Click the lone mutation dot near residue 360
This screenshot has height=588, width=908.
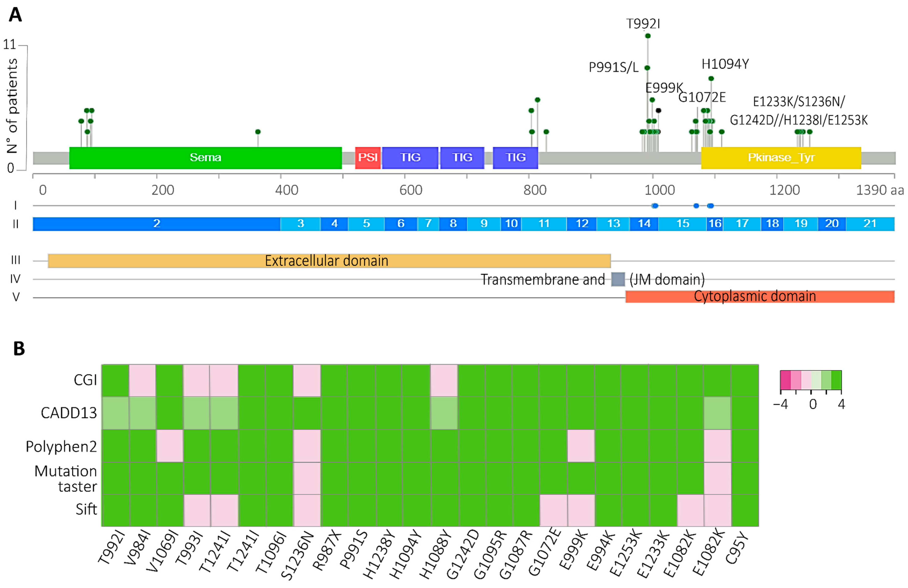click(x=258, y=132)
